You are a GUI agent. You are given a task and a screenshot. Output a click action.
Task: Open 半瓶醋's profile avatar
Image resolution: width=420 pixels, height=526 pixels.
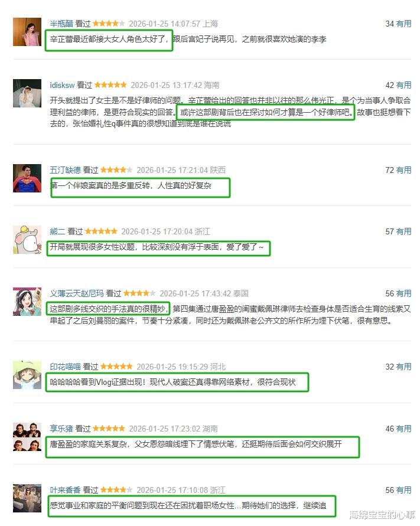(27, 32)
